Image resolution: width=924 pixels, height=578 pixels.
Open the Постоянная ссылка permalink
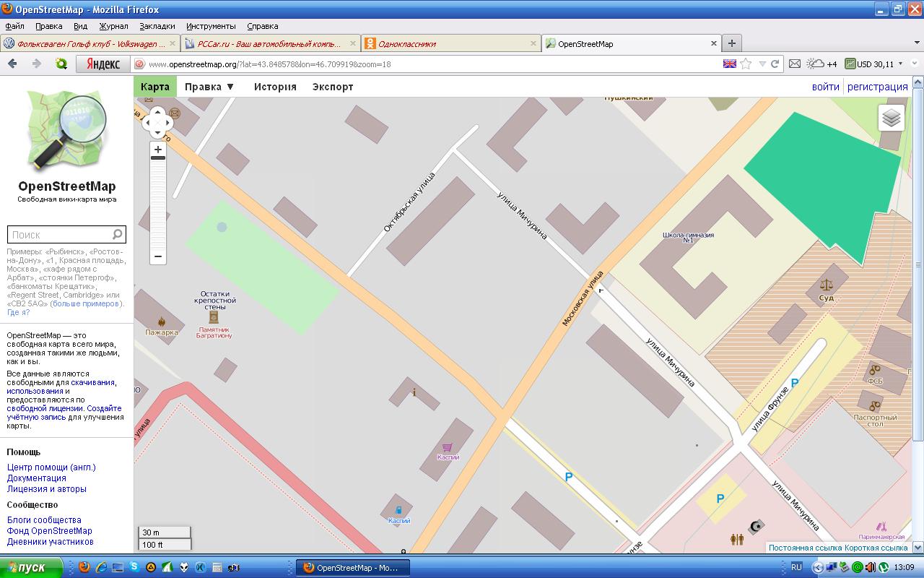click(805, 548)
